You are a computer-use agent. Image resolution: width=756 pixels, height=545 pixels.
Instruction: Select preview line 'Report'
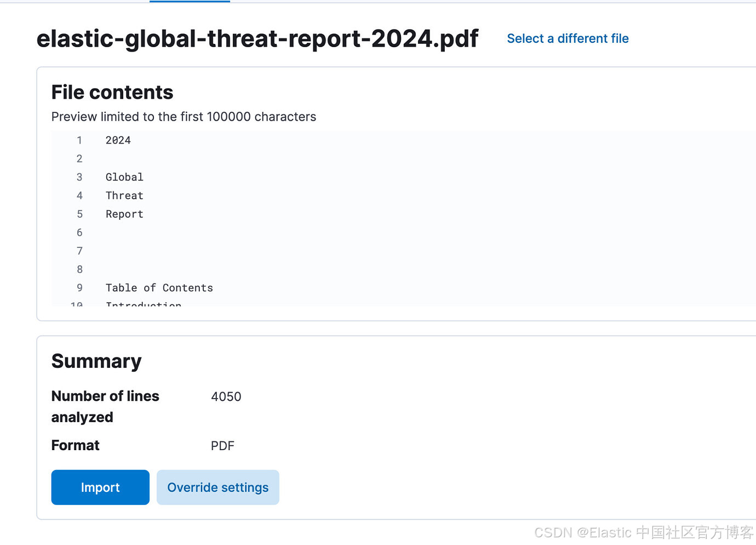(124, 214)
